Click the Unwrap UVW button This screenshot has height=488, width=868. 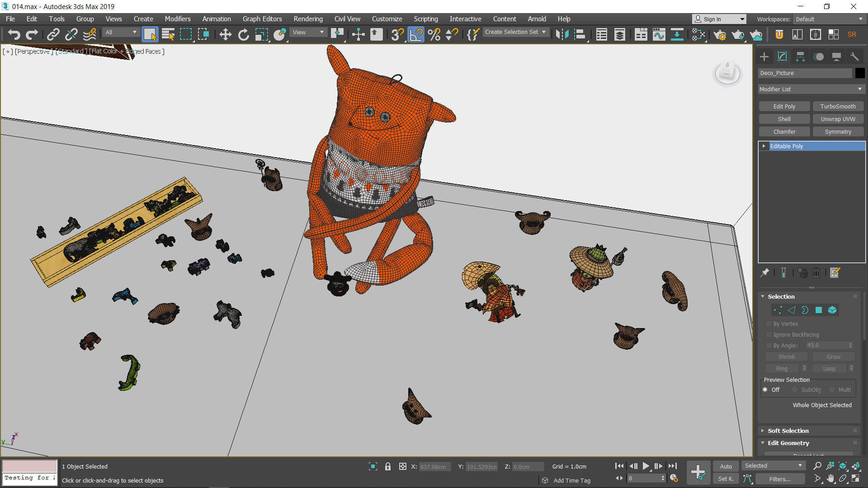point(838,119)
